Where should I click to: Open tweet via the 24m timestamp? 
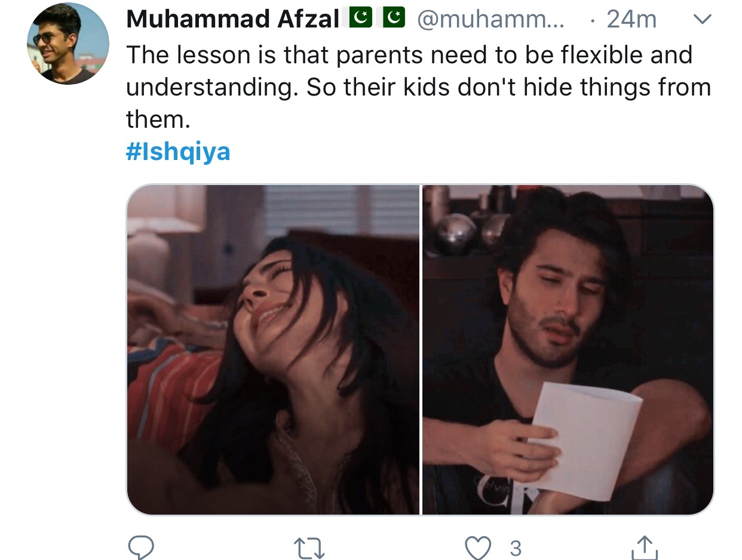point(631,20)
